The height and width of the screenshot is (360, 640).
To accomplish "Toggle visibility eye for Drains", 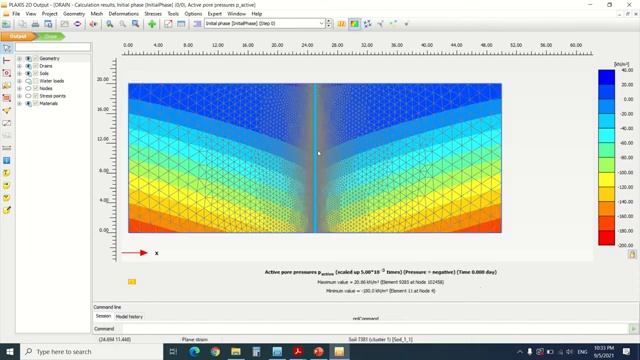I will tap(28, 66).
